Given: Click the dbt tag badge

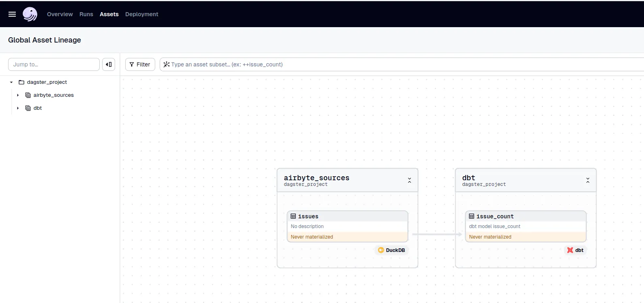Looking at the screenshot, I should pos(575,250).
